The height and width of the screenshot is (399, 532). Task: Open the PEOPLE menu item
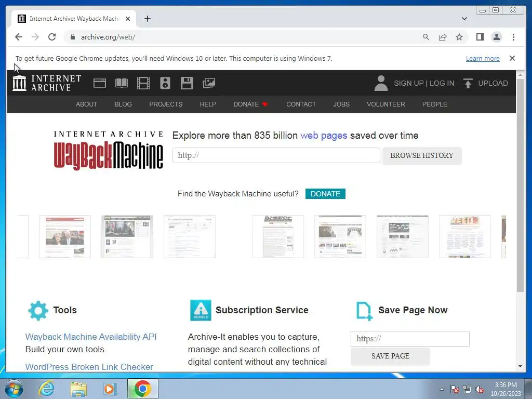[435, 104]
